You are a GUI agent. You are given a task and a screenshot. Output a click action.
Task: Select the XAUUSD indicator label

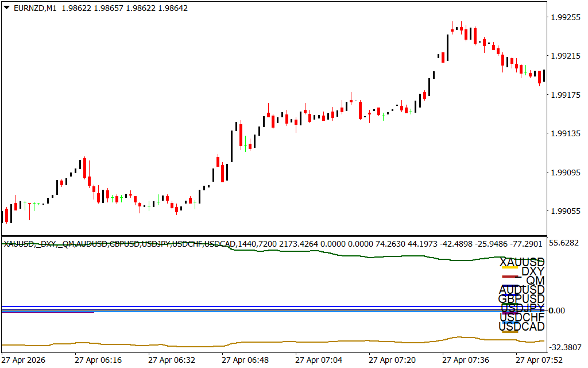(x=521, y=262)
